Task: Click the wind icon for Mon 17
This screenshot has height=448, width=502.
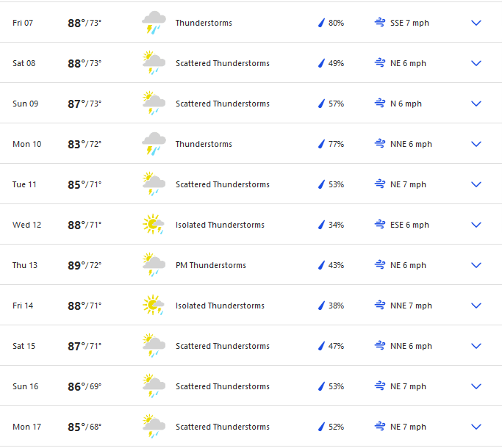Action: 380,427
